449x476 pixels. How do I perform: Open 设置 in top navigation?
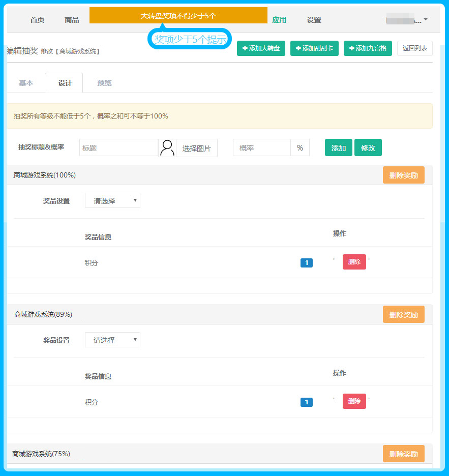[314, 20]
